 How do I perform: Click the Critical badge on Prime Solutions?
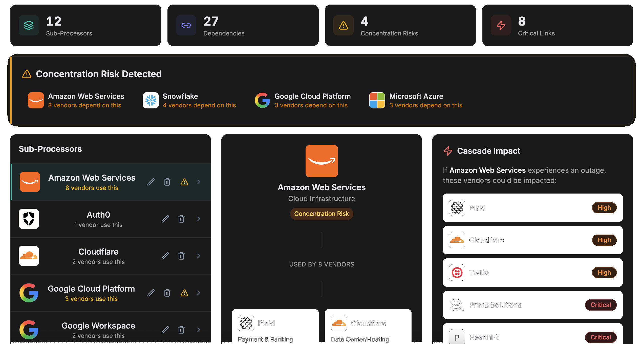pyautogui.click(x=601, y=305)
